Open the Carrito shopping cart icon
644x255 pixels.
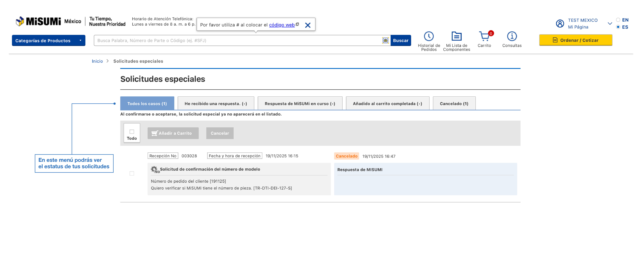click(x=485, y=36)
